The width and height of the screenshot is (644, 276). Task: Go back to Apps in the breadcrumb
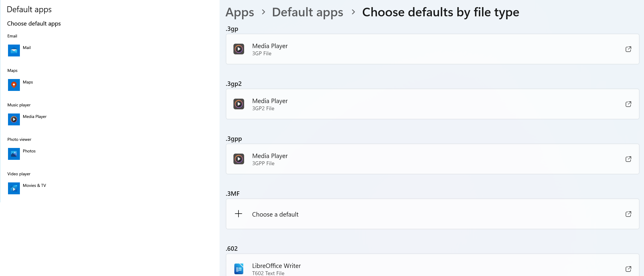point(240,12)
